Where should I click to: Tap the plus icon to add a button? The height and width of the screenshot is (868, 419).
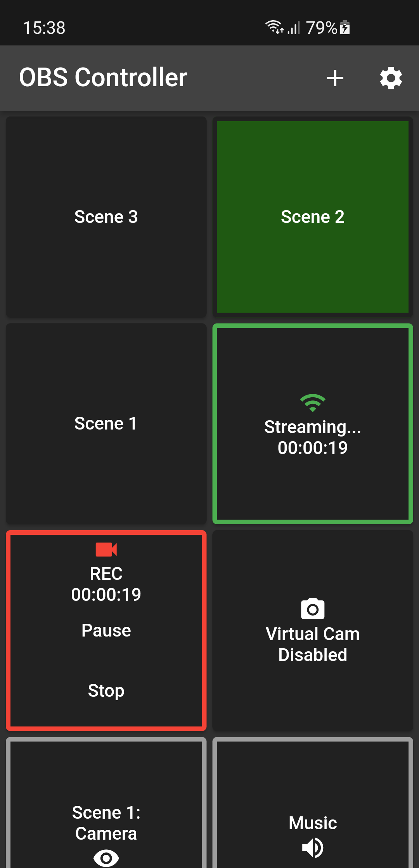point(335,78)
